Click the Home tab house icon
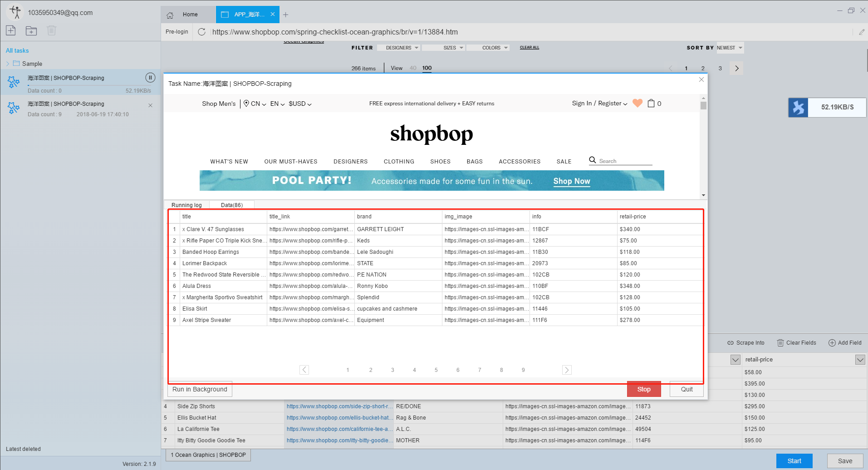The image size is (868, 470). [x=170, y=15]
